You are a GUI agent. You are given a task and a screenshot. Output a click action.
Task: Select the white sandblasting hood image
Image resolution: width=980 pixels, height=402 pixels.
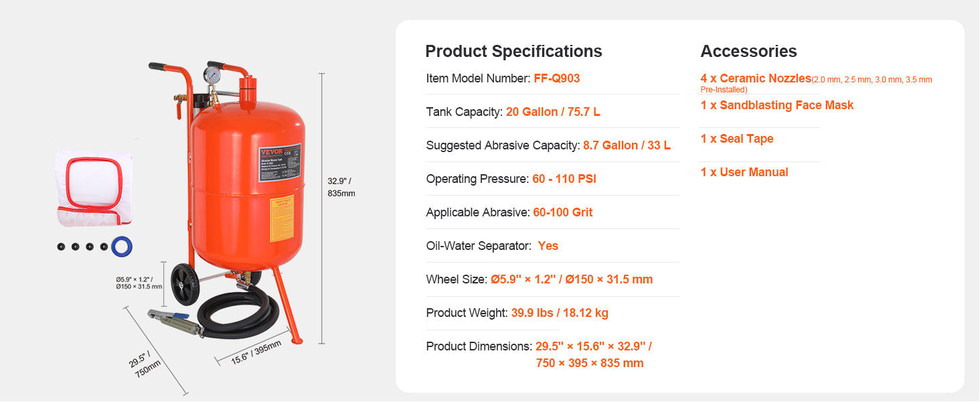[x=94, y=188]
